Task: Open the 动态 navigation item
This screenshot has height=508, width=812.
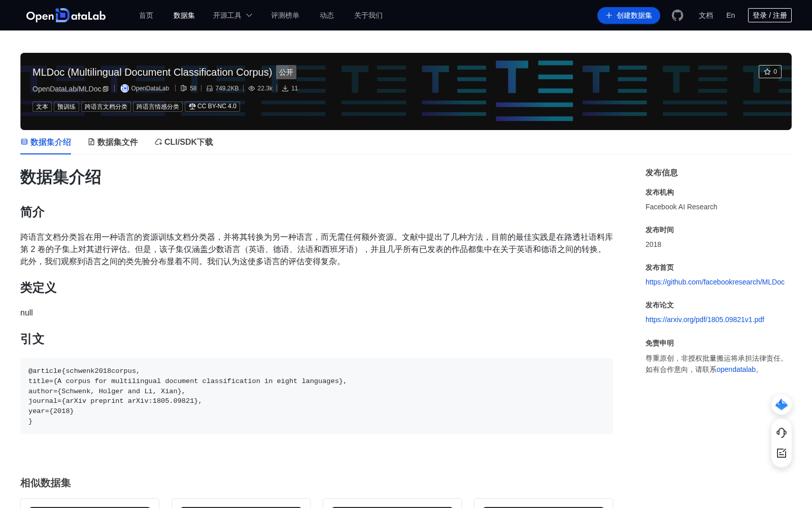Action: pos(327,15)
